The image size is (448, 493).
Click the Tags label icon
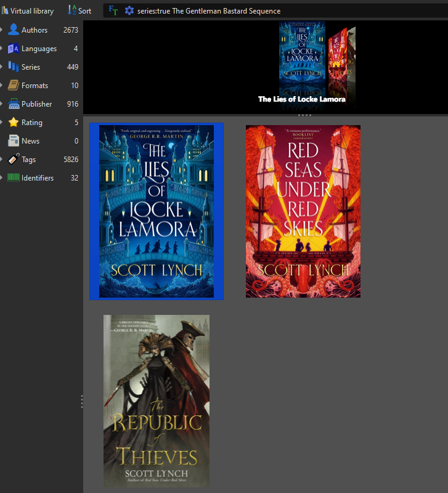(x=14, y=159)
